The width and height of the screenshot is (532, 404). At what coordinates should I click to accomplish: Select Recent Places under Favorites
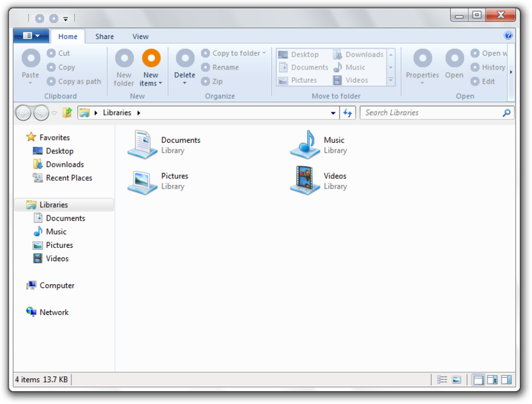point(63,178)
